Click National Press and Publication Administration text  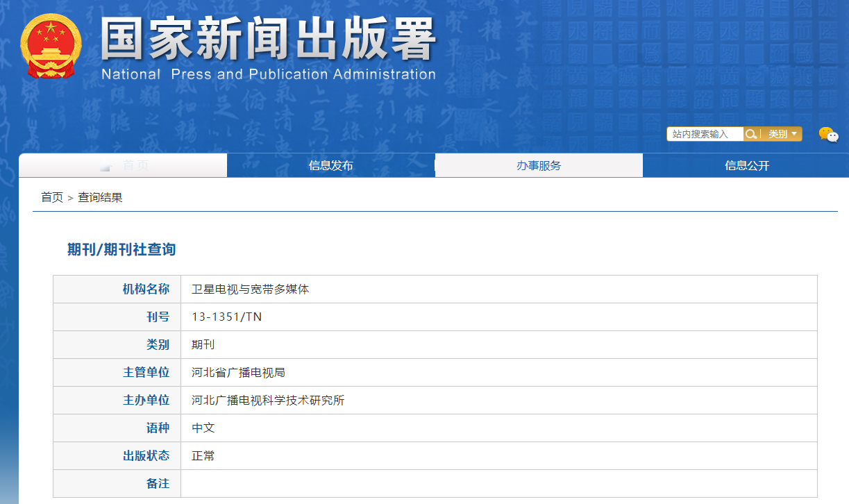[x=268, y=74]
